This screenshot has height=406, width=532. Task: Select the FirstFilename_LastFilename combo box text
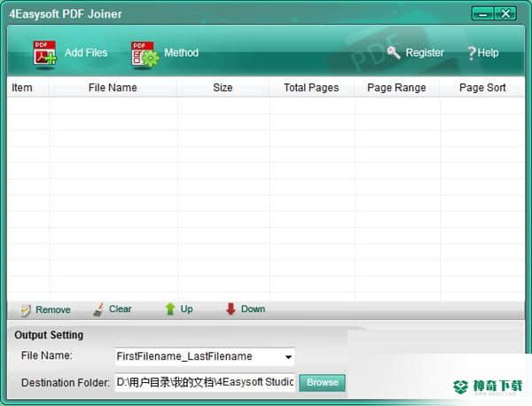tap(184, 356)
